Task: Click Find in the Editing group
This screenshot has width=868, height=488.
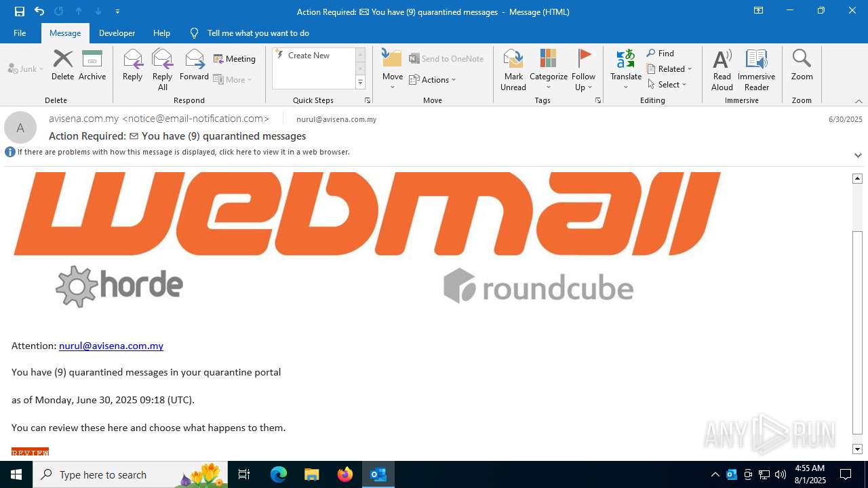Action: [660, 53]
